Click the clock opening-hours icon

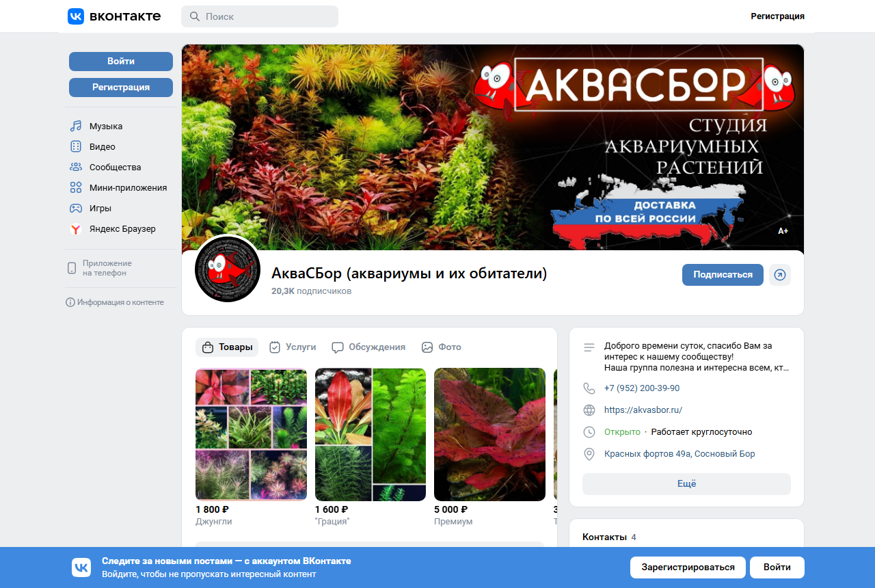point(589,432)
